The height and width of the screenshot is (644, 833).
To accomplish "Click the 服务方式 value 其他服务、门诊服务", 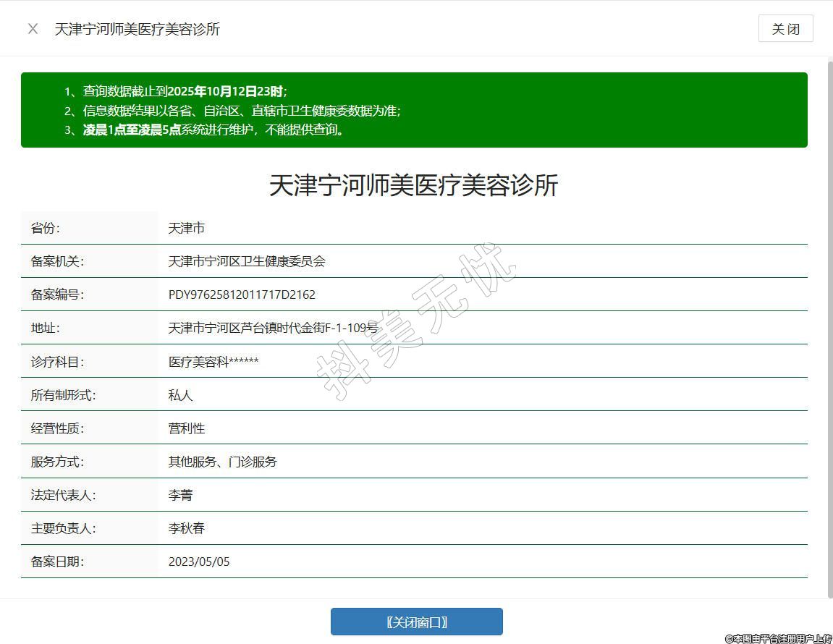I will (x=223, y=462).
